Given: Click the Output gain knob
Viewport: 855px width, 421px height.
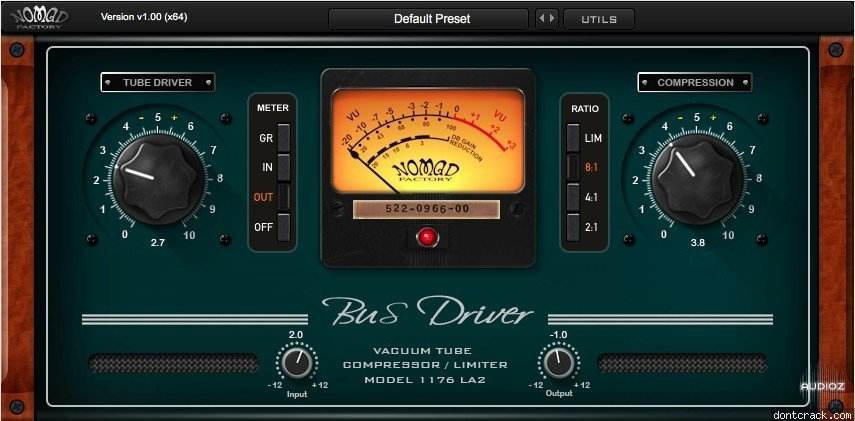Looking at the screenshot, I should click(x=559, y=363).
